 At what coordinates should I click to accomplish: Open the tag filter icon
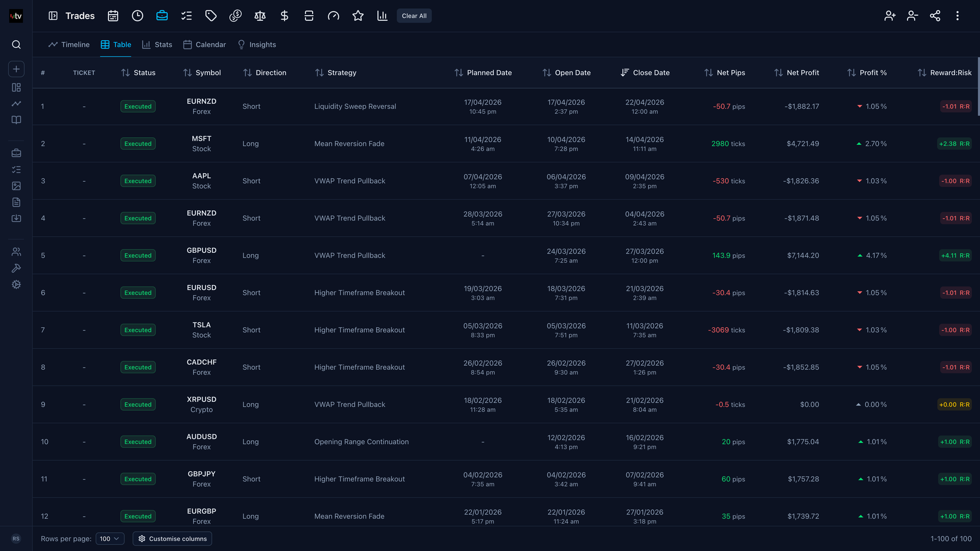click(x=211, y=16)
